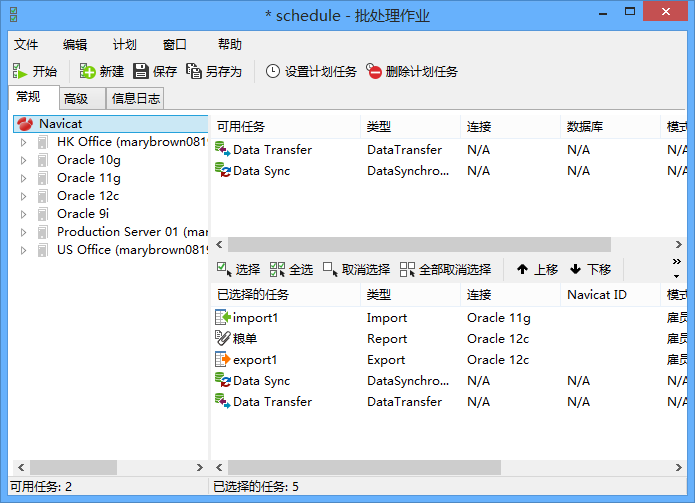Click the US Office connection icon
This screenshot has width=695, height=503.
(x=43, y=250)
